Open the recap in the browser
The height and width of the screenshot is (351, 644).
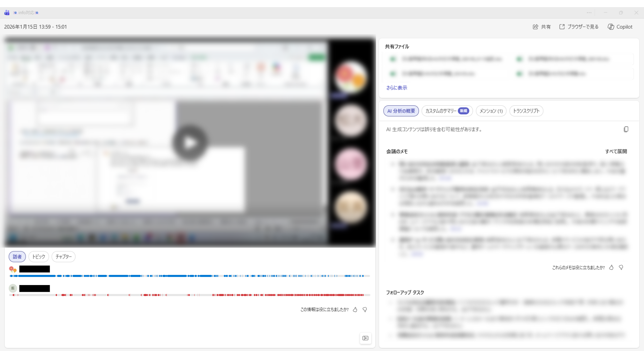coord(579,27)
